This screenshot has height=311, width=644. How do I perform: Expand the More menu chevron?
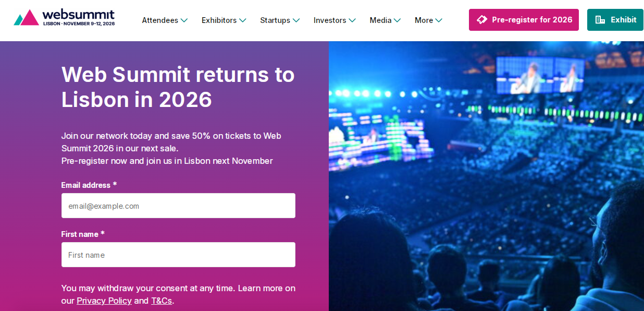point(439,20)
